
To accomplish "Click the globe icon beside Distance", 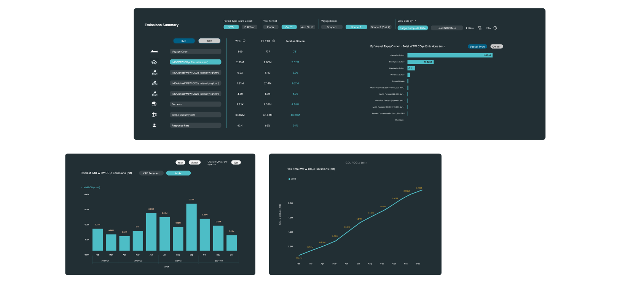I will pyautogui.click(x=154, y=104).
